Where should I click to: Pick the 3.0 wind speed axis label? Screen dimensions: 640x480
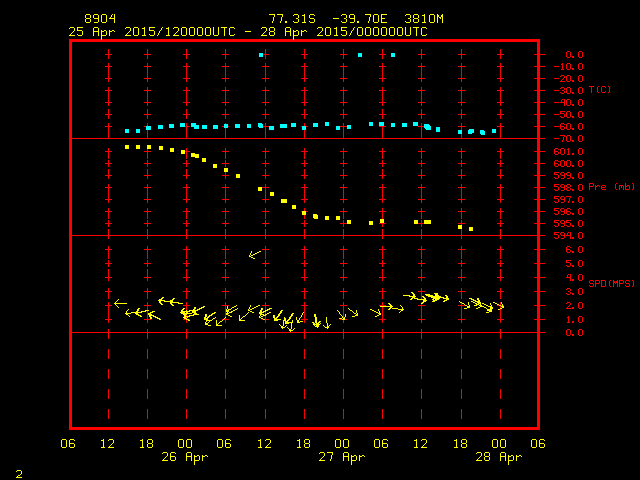(x=574, y=292)
